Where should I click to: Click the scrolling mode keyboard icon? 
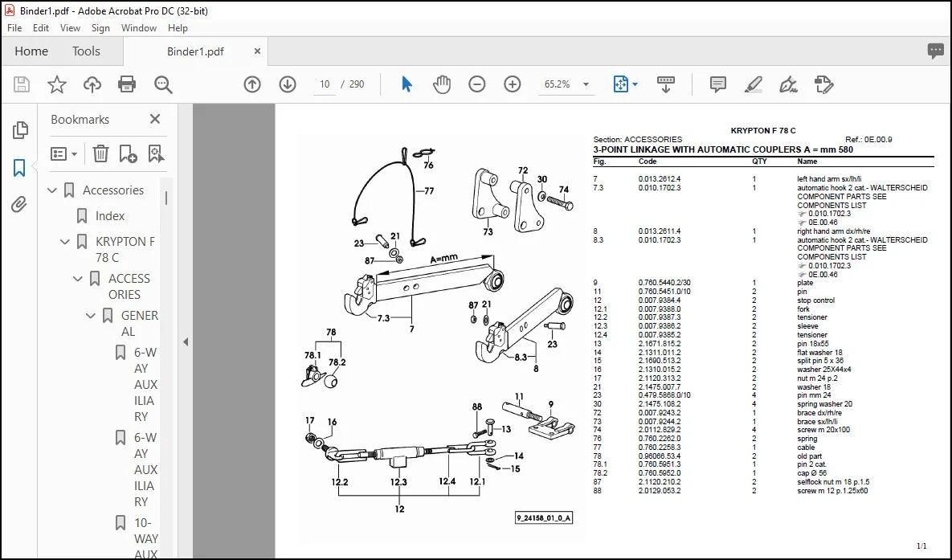[665, 84]
